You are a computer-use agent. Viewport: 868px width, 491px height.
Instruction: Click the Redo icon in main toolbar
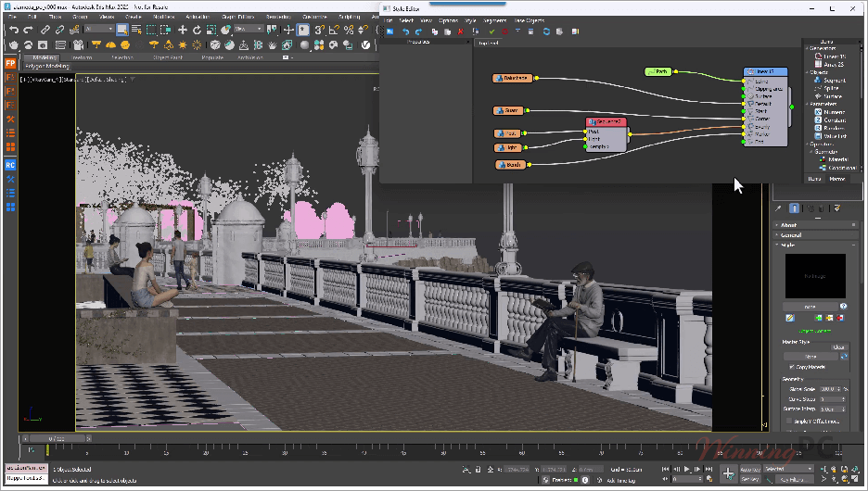coord(28,30)
